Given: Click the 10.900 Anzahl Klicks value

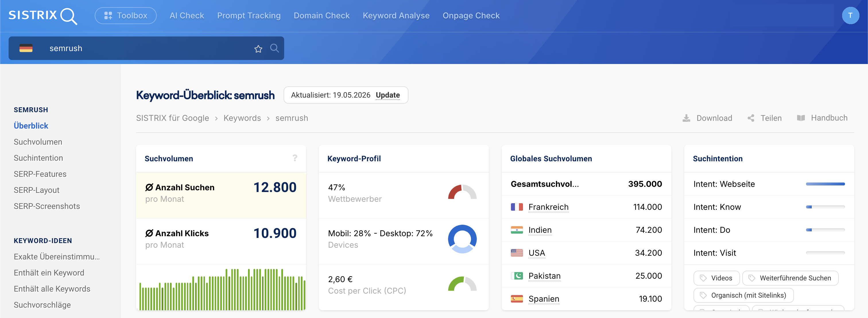Looking at the screenshot, I should click(x=275, y=233).
